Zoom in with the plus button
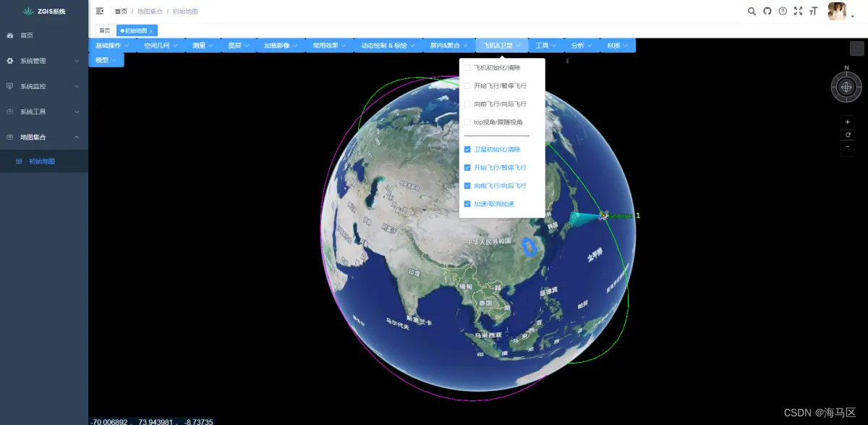The width and height of the screenshot is (868, 425). point(847,122)
